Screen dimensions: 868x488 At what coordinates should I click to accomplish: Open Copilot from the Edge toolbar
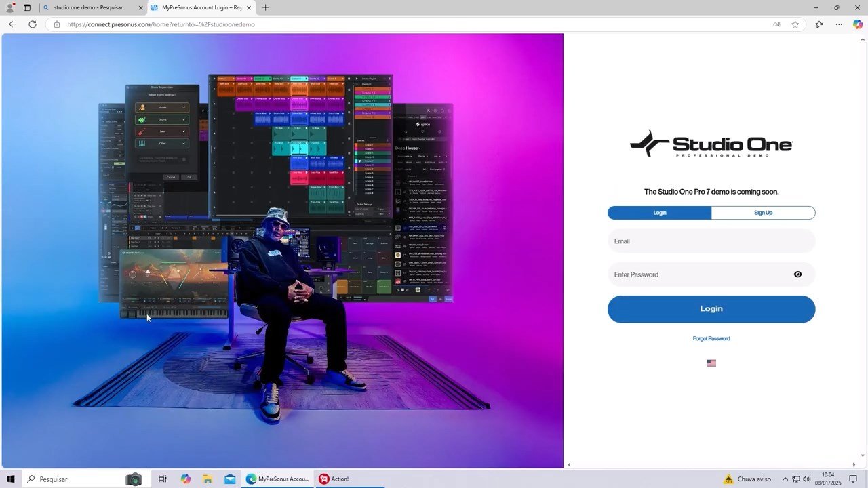tap(858, 24)
